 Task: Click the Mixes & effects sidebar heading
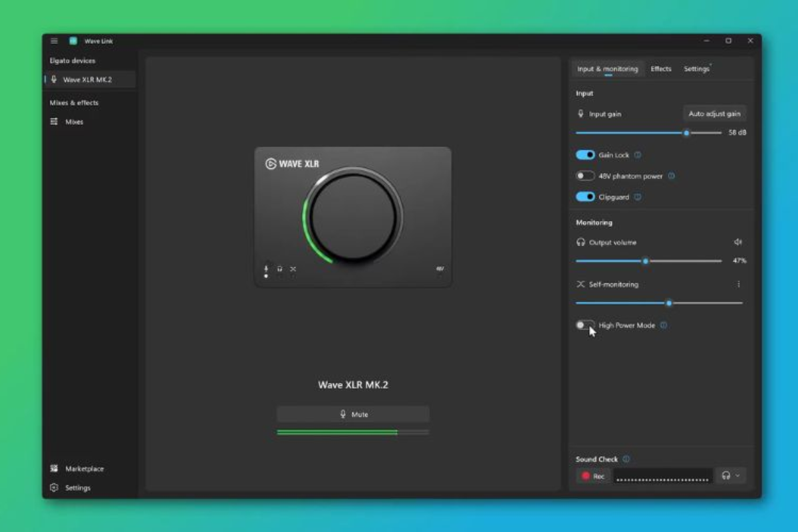tap(74, 103)
